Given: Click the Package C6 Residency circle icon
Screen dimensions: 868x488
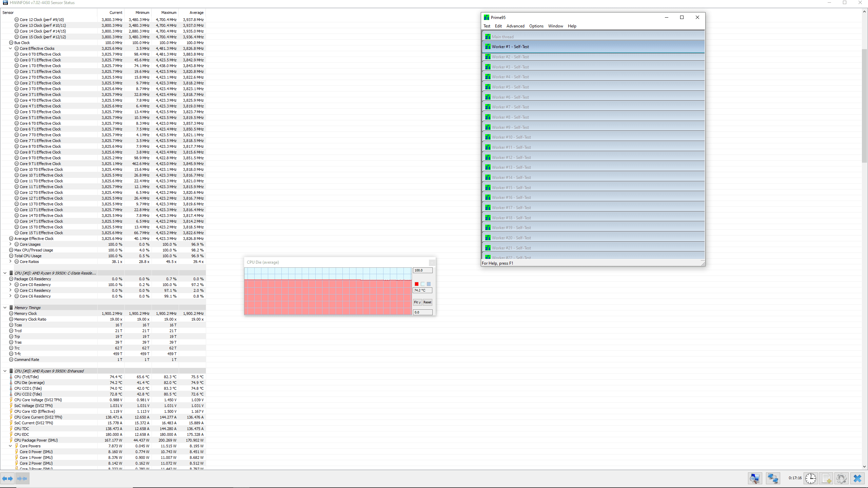Looking at the screenshot, I should (x=11, y=279).
